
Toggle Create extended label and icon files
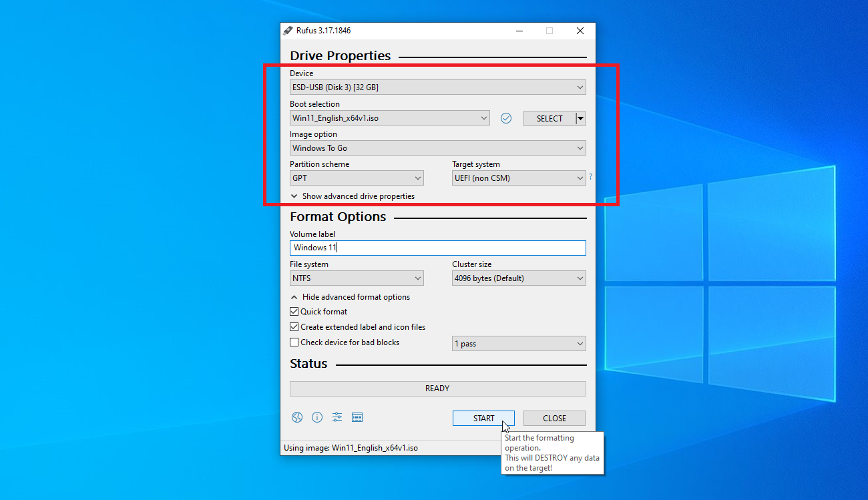pos(294,327)
